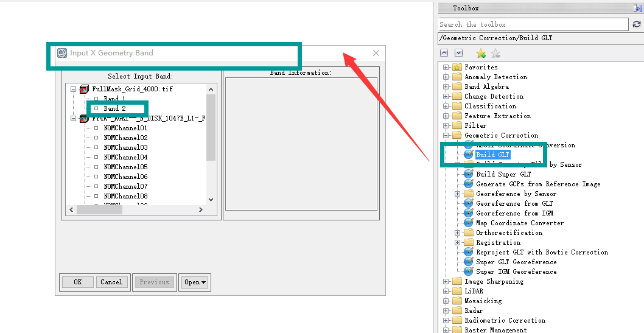Expand the Orthorectification subfolder
Image resolution: width=644 pixels, height=333 pixels.
(x=458, y=233)
